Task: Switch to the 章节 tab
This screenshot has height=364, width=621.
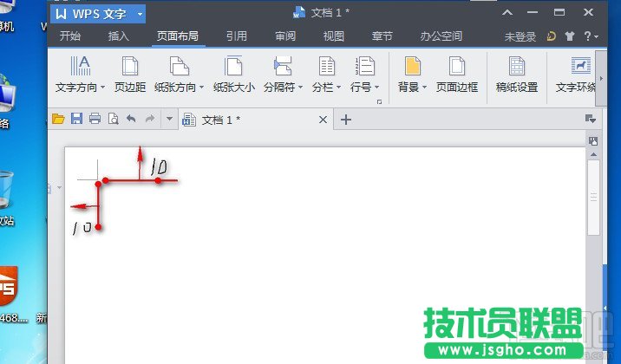Action: (382, 36)
